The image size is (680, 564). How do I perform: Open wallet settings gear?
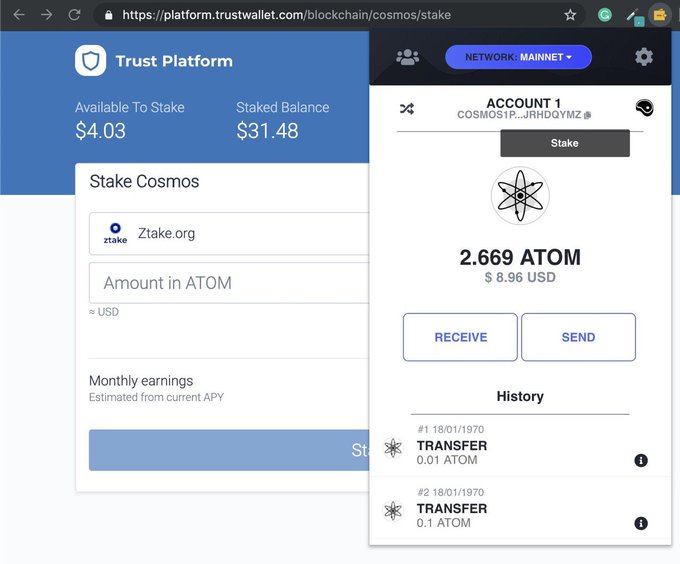(x=644, y=57)
